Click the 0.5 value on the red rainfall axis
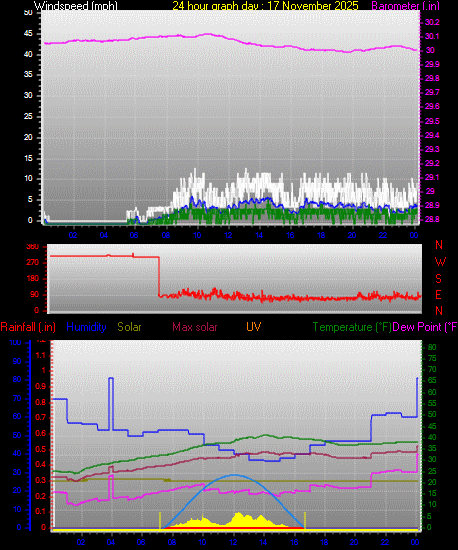The height and width of the screenshot is (550, 458). 40,449
